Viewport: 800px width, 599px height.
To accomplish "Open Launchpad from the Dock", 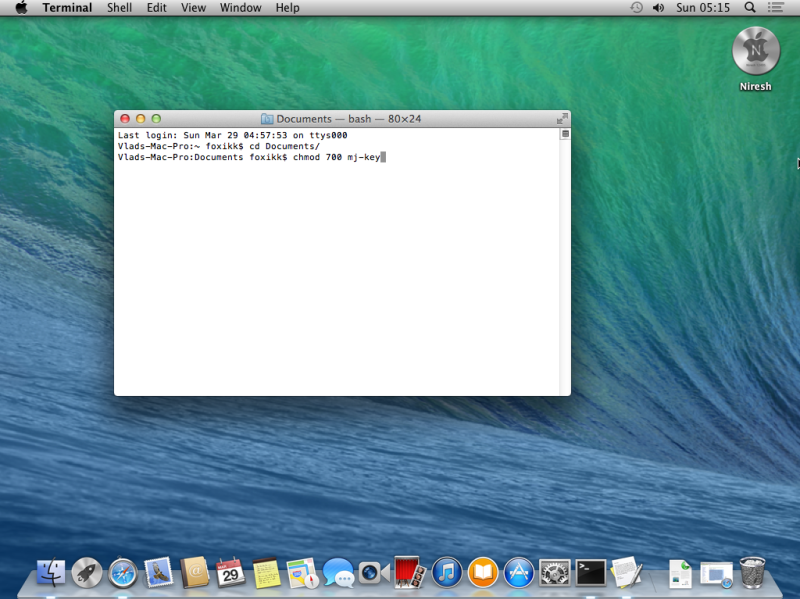I will point(87,572).
